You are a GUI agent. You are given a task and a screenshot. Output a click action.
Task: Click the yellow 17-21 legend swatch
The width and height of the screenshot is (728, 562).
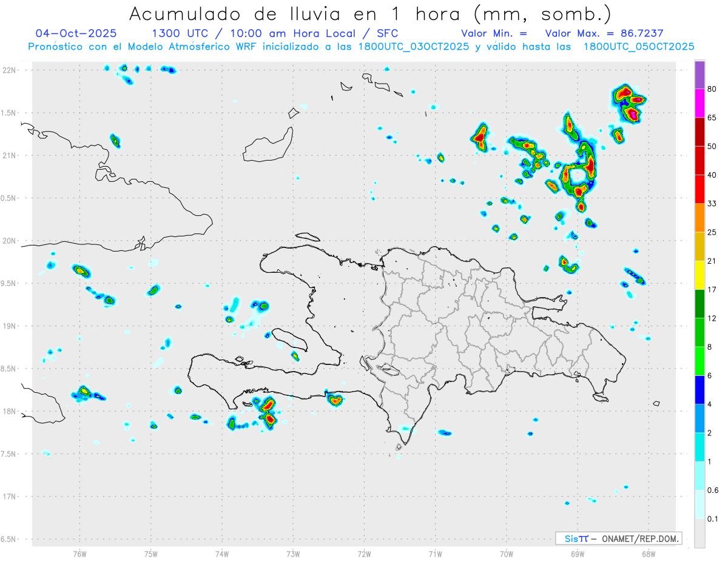[x=699, y=275]
